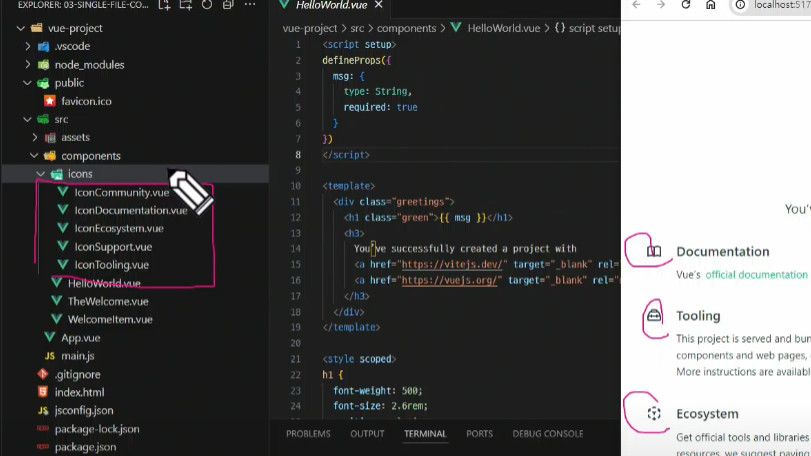Click the browser Forward button
The height and width of the screenshot is (456, 811).
click(661, 5)
